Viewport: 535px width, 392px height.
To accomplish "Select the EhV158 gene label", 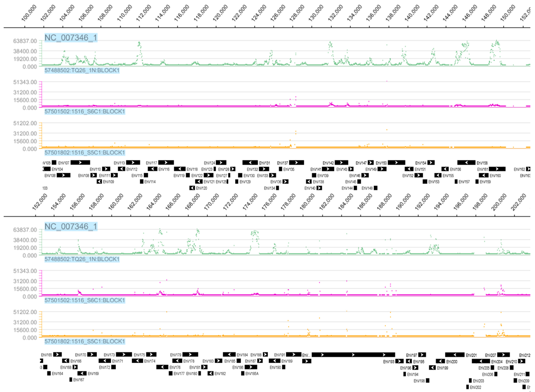I will 482,163.
